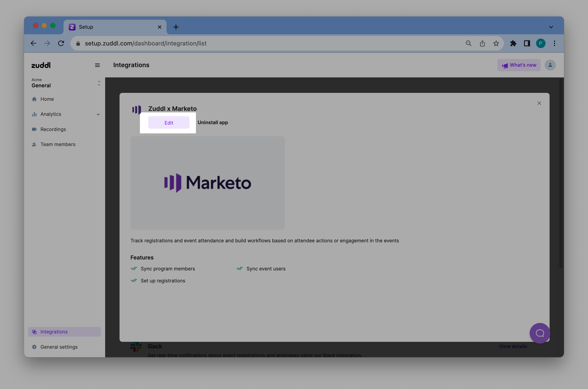Open the Acme General organization switcher

pyautogui.click(x=66, y=83)
